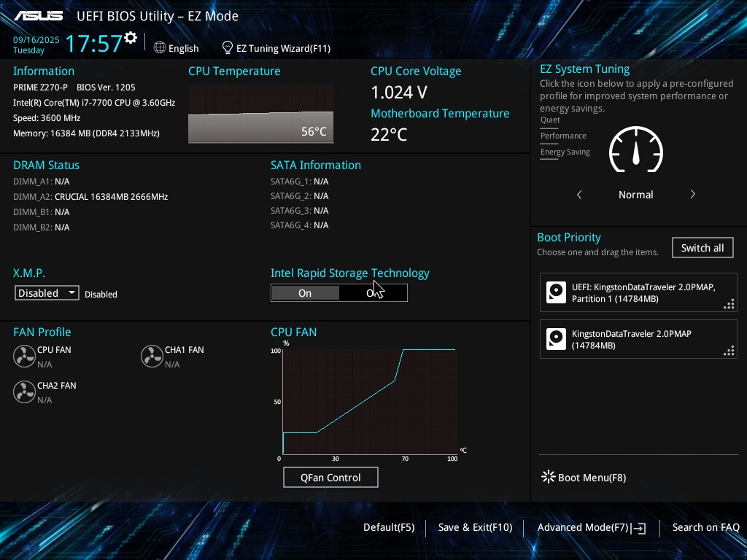
Task: Turn Intel Rapid Storage Technology Off
Action: [x=373, y=293]
